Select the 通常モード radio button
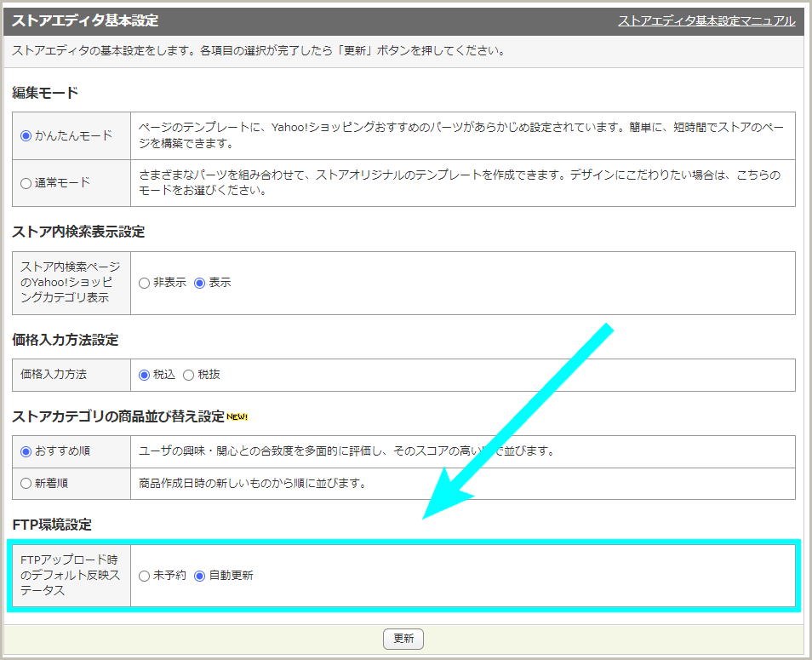812x660 pixels. 26,183
